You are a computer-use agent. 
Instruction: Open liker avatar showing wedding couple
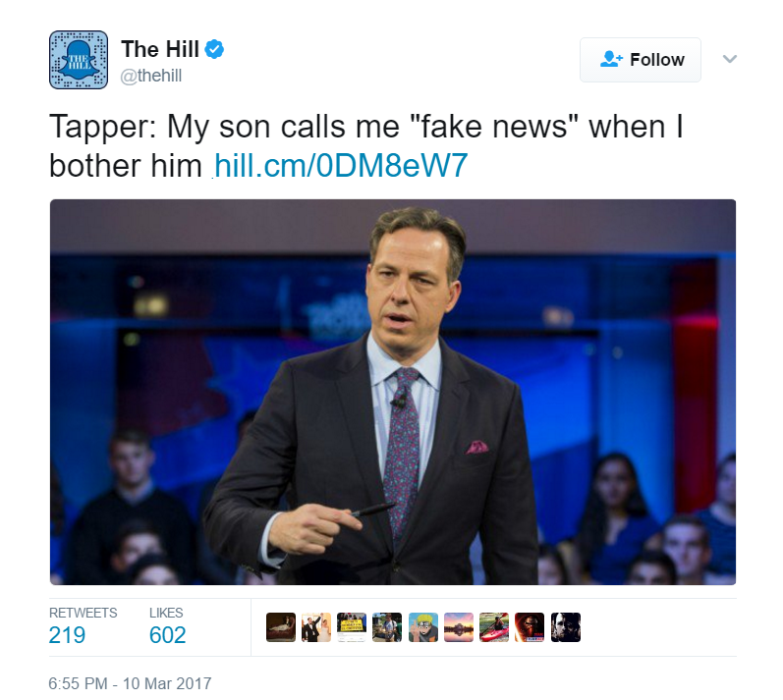[316, 627]
